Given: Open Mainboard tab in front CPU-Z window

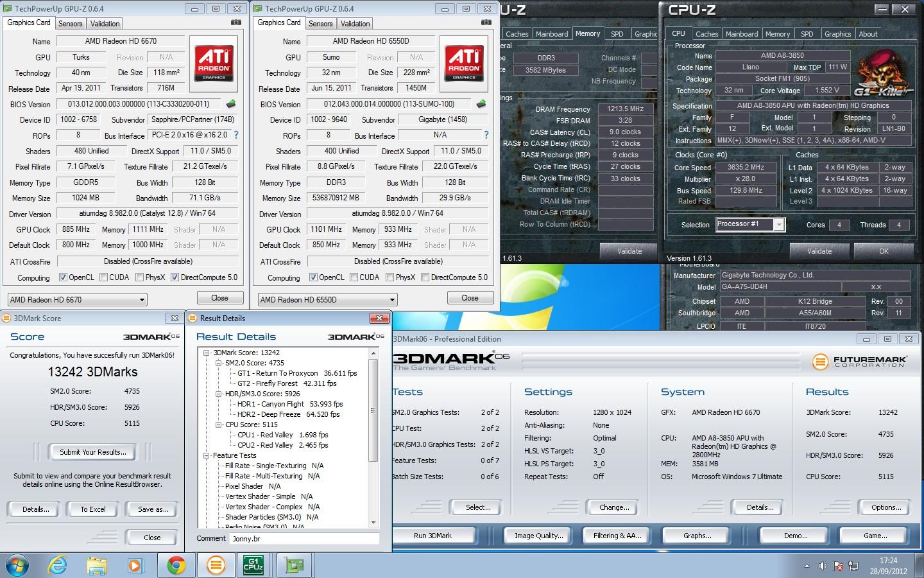Looking at the screenshot, I should (741, 34).
